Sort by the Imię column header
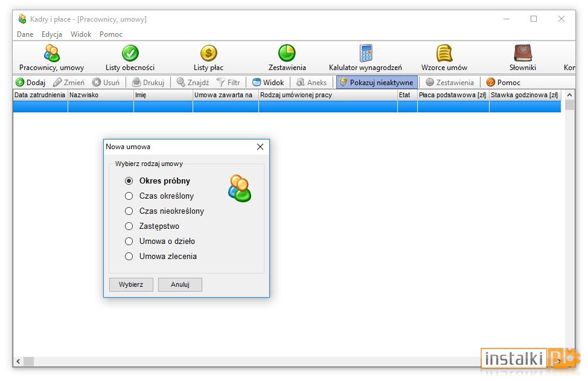Viewport: 588px width, 381px height. tap(163, 95)
